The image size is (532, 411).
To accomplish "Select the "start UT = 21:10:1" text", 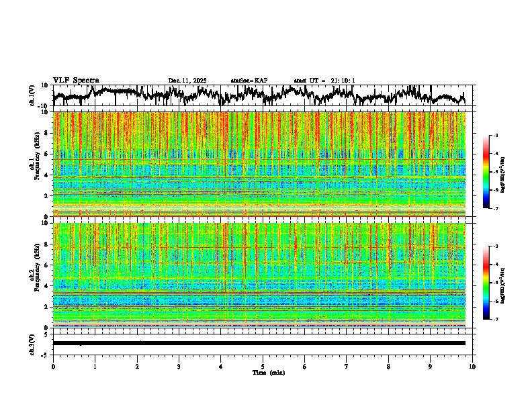I will [324, 81].
